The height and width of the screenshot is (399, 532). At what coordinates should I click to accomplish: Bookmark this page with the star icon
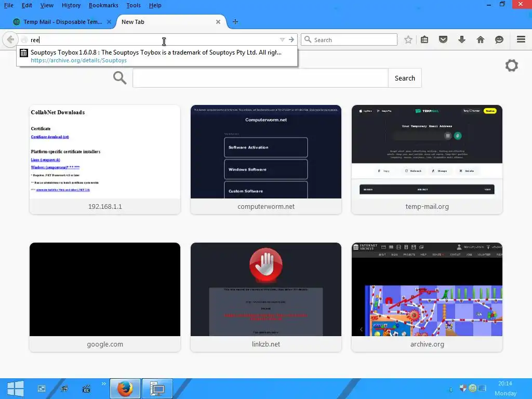(408, 39)
